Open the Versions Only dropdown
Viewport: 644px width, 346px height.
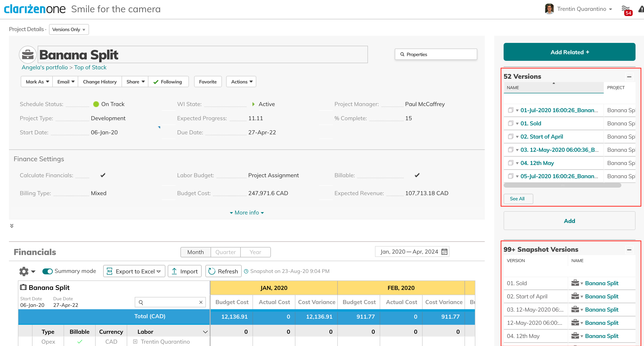tap(69, 29)
